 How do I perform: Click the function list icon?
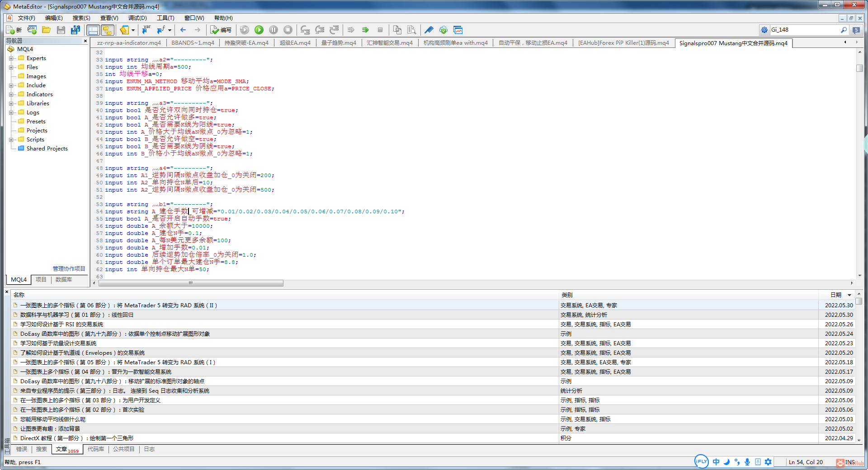[x=160, y=30]
